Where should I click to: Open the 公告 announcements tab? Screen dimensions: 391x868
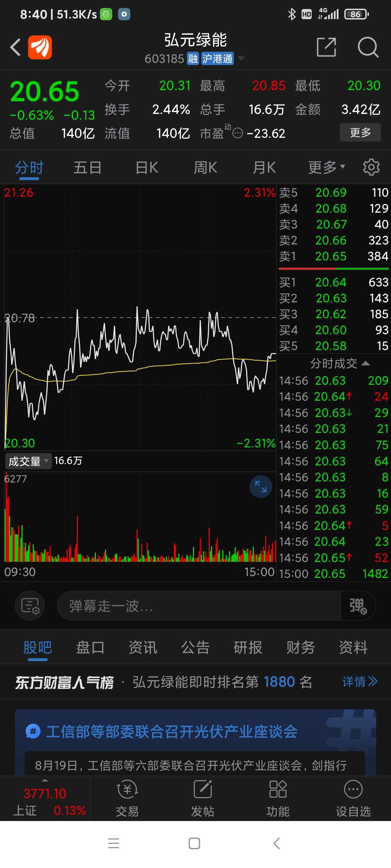pos(195,647)
